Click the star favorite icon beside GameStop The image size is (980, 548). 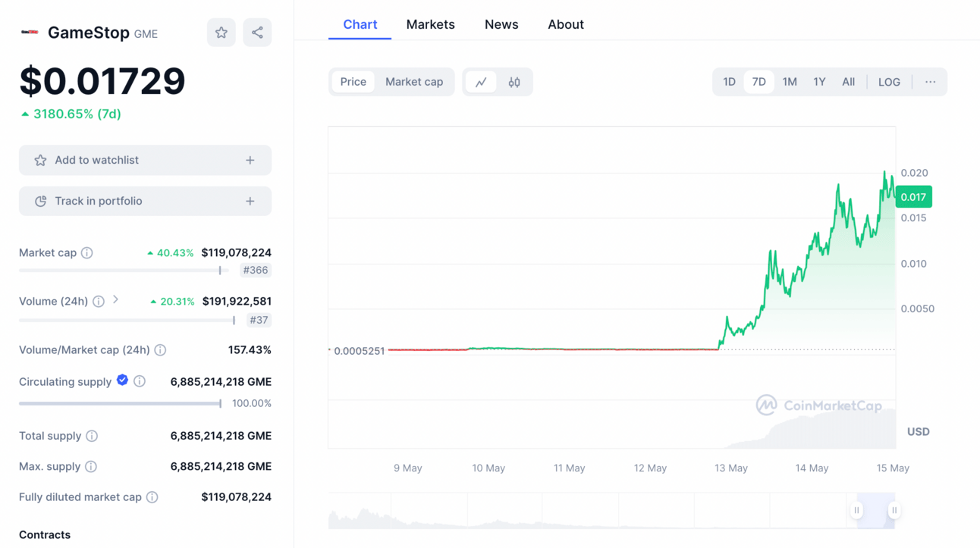221,33
